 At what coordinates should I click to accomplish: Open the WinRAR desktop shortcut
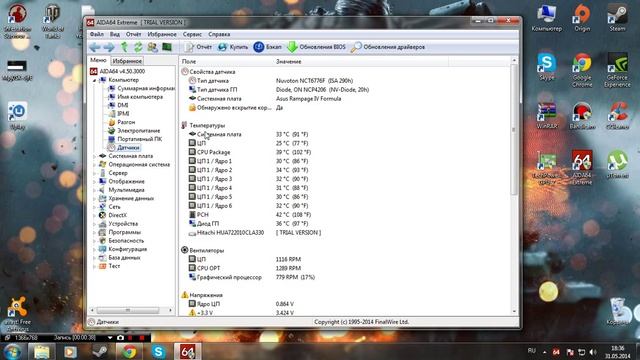click(547, 116)
